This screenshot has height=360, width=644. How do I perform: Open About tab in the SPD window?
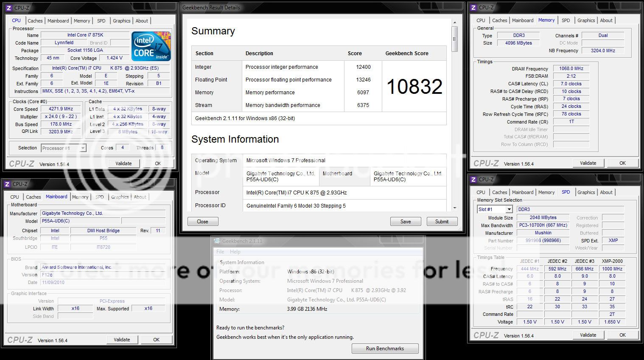tap(606, 192)
